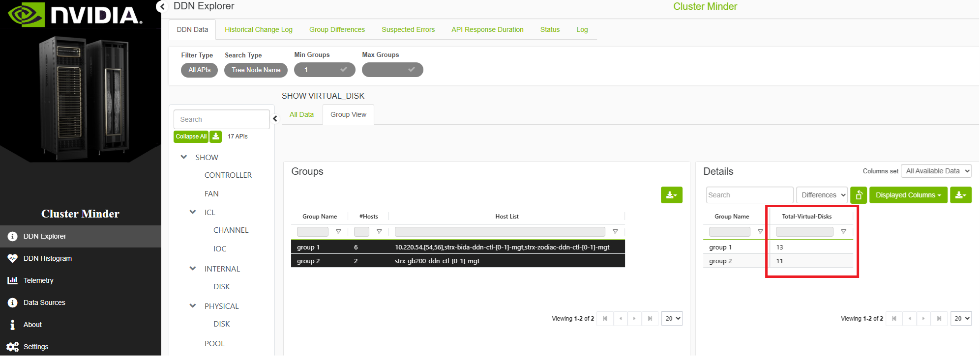Open the Log tab
The image size is (980, 356).
(x=582, y=29)
